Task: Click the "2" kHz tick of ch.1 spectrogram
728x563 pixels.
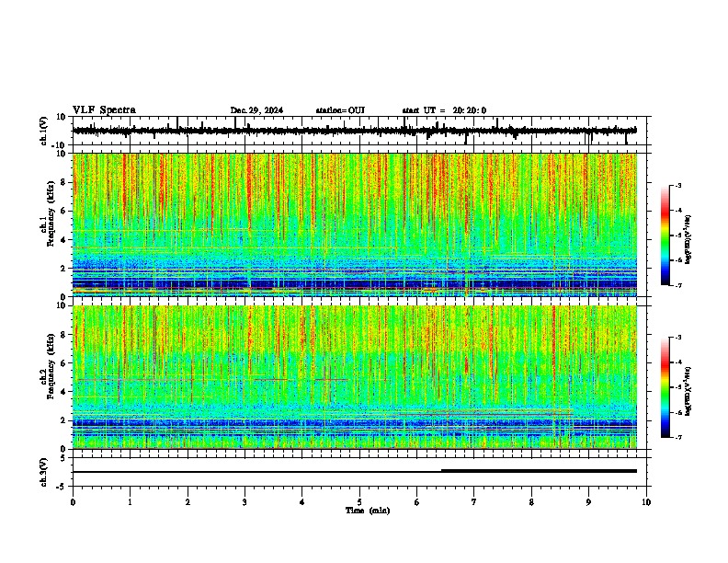Action: [x=64, y=269]
